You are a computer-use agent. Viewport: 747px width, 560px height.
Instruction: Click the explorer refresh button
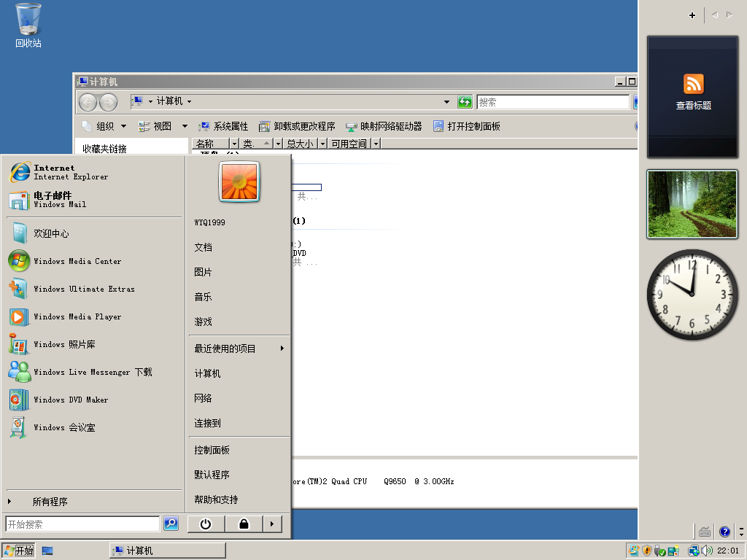(465, 101)
